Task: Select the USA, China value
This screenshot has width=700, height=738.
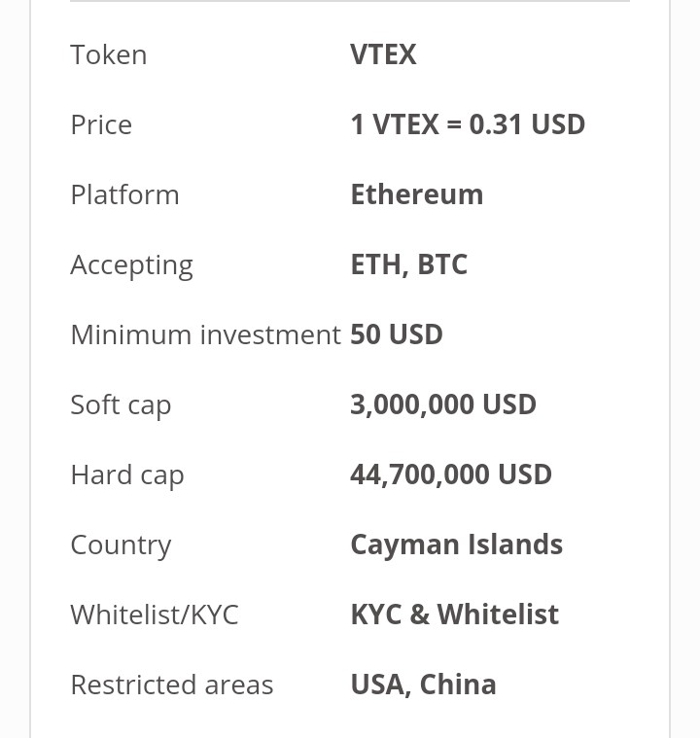Action: [x=423, y=685]
